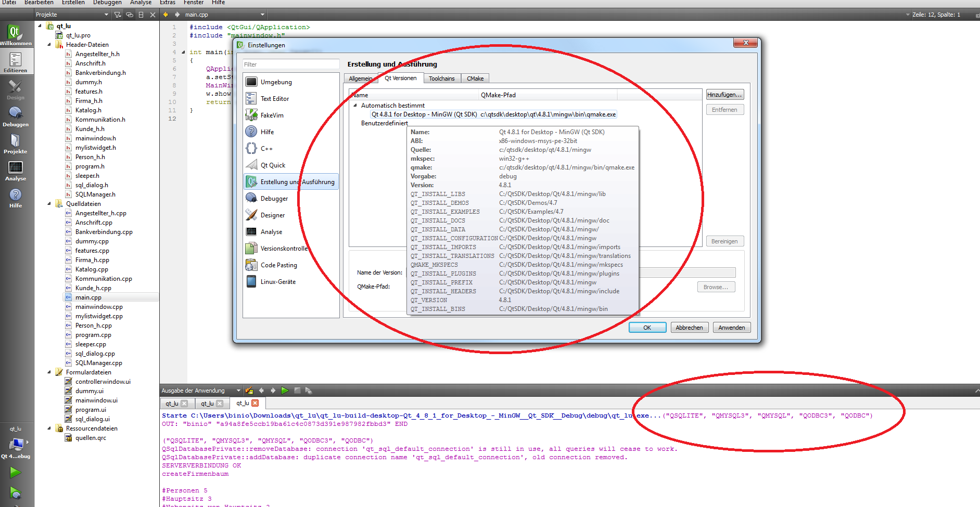Close the first qt_lu output tab
The width and height of the screenshot is (980, 507).
(184, 404)
